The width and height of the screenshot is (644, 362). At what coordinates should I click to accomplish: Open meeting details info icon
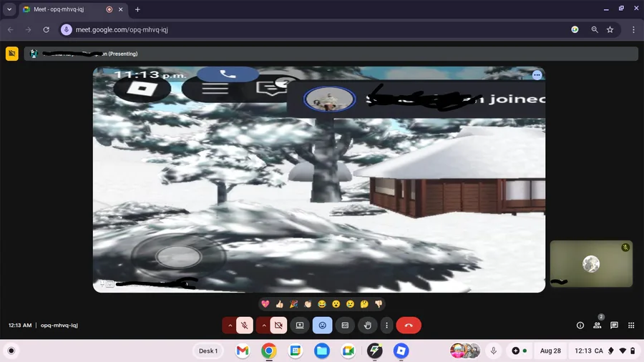580,326
